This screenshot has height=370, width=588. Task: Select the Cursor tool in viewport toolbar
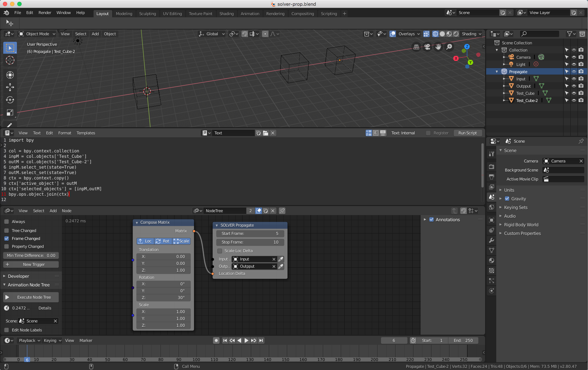click(x=10, y=61)
